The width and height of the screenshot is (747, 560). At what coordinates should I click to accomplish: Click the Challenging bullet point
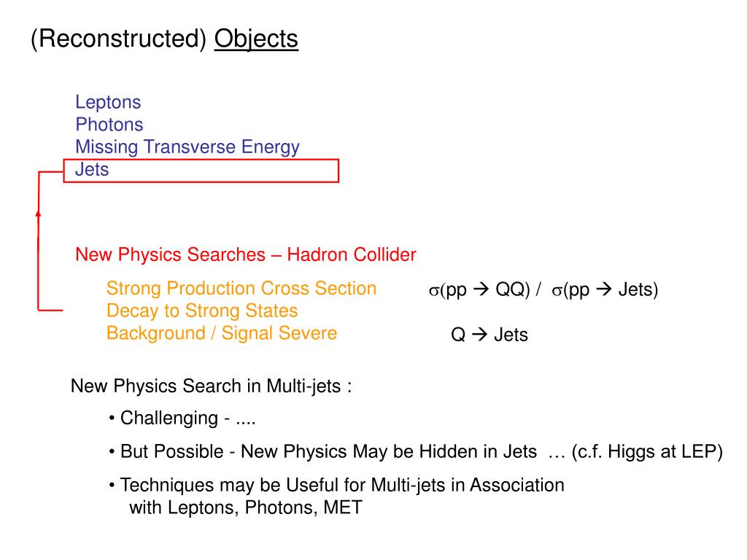(x=182, y=418)
